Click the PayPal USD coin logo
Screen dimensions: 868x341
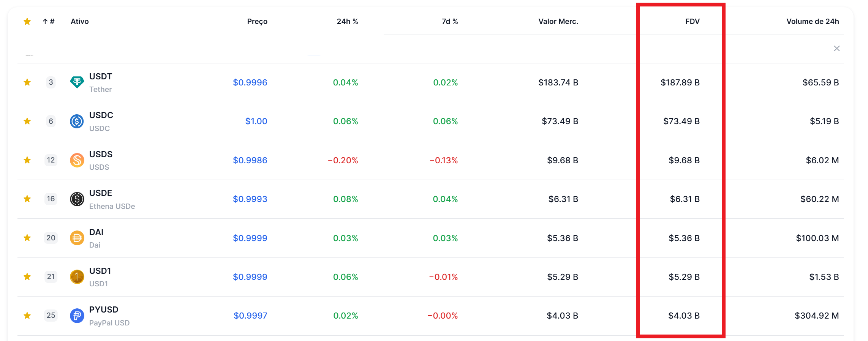77,316
